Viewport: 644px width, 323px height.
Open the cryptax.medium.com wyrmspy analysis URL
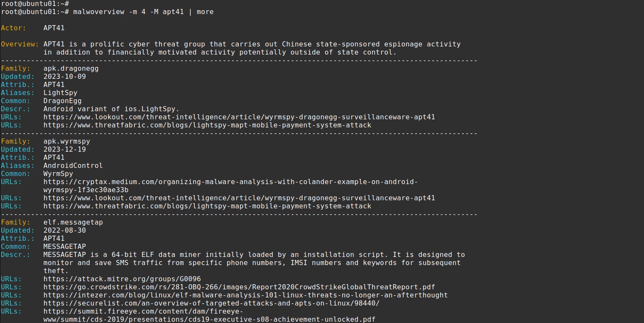(x=230, y=186)
